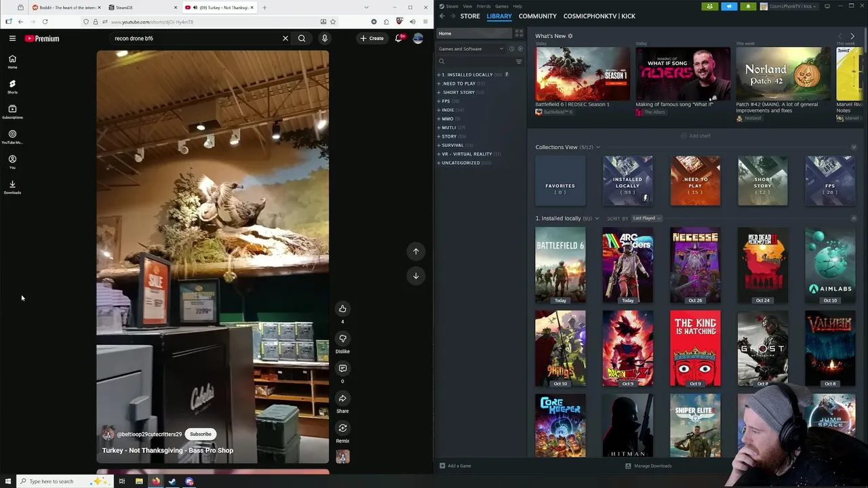Image resolution: width=868 pixels, height=488 pixels.
Task: Focus the Steam library search field
Action: 475,62
